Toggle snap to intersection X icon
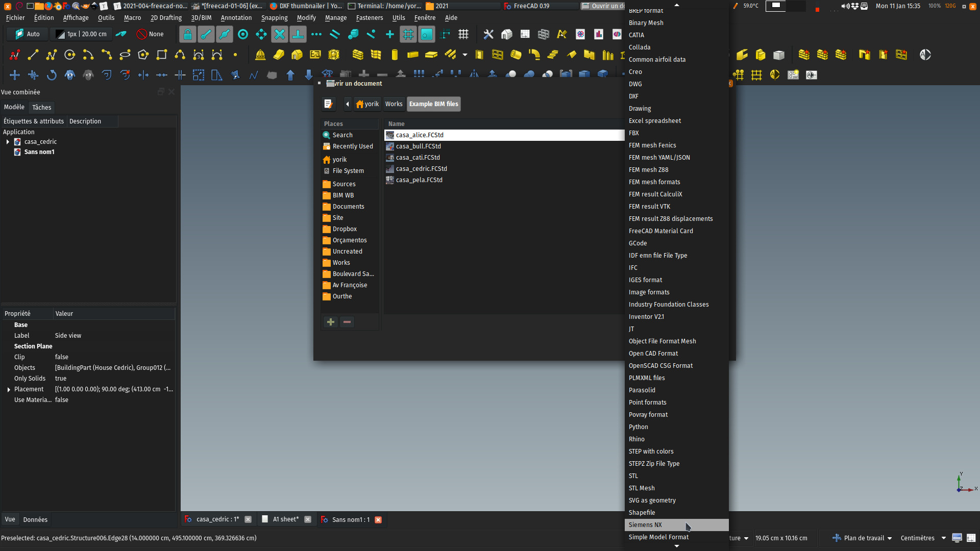This screenshot has height=551, width=980. pyautogui.click(x=280, y=34)
